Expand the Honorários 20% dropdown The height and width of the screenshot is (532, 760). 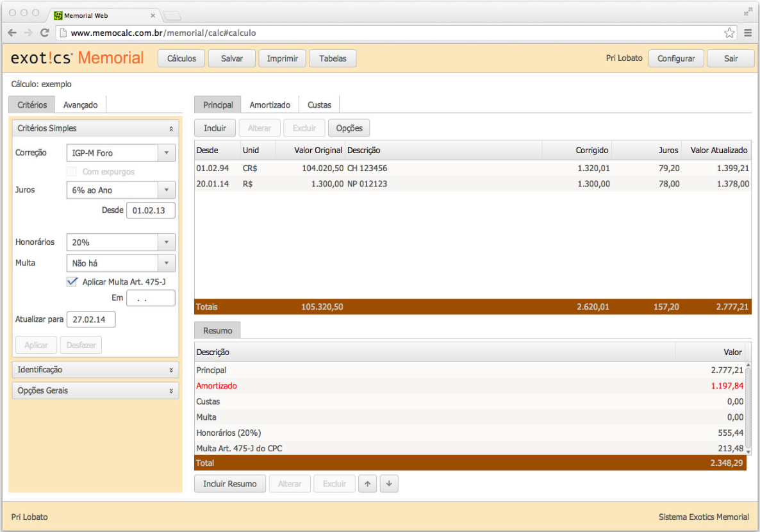coord(166,242)
